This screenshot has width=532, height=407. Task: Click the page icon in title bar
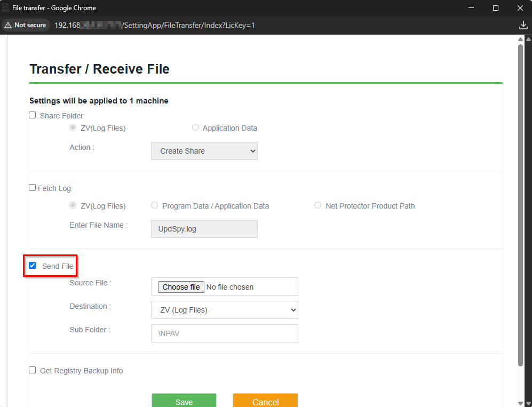pyautogui.click(x=6, y=8)
